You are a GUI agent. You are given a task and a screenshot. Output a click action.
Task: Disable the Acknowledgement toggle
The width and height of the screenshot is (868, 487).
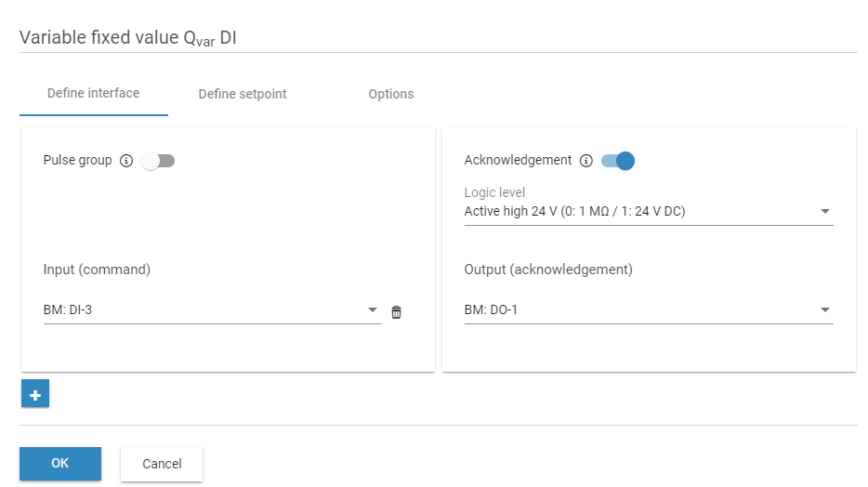pos(618,161)
